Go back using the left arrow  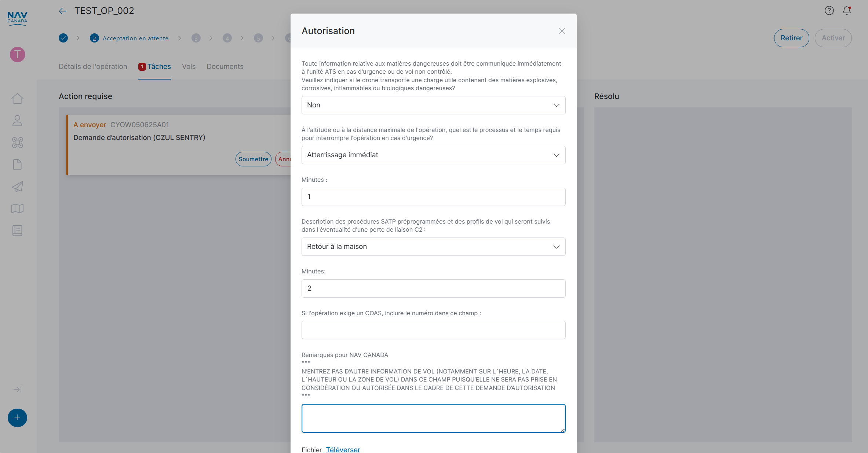pos(63,11)
